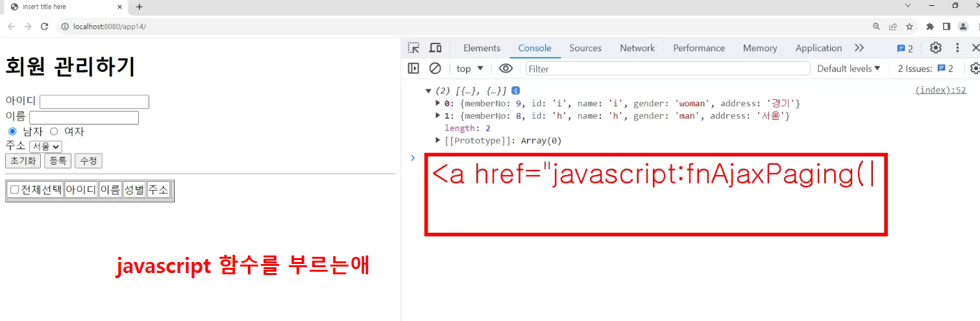Click the 'length: 2' property line
The width and height of the screenshot is (980, 321).
pyautogui.click(x=467, y=128)
